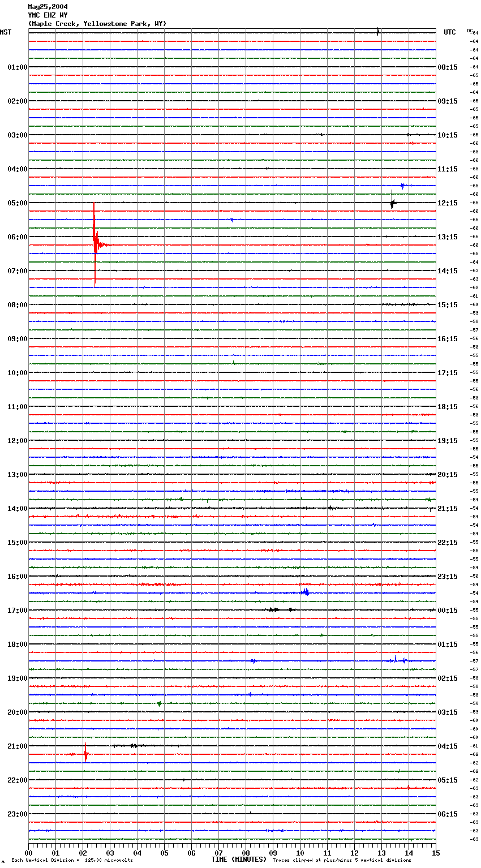Click the 00:15 UTC time label
The image size is (481, 868).
click(x=448, y=611)
